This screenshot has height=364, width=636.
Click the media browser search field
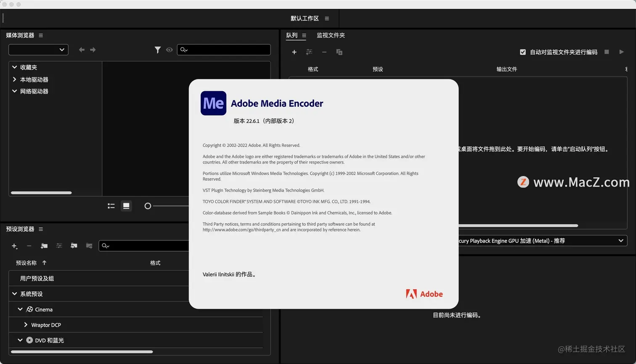coord(224,50)
